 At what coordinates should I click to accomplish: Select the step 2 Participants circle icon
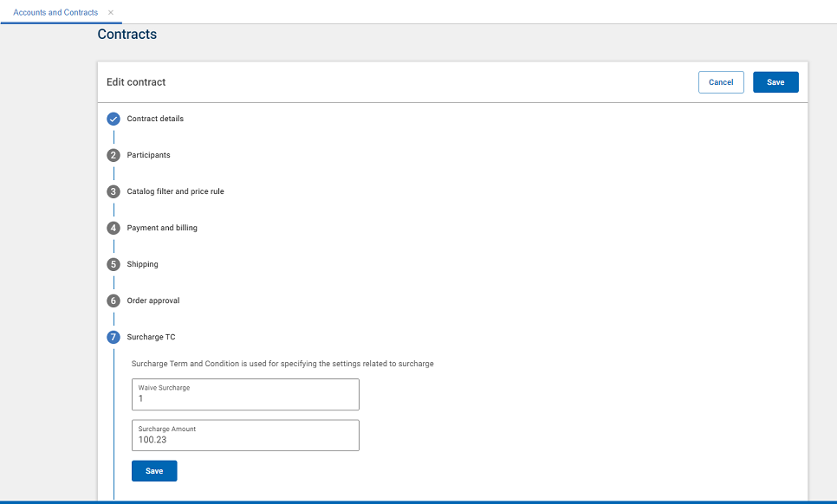[113, 155]
